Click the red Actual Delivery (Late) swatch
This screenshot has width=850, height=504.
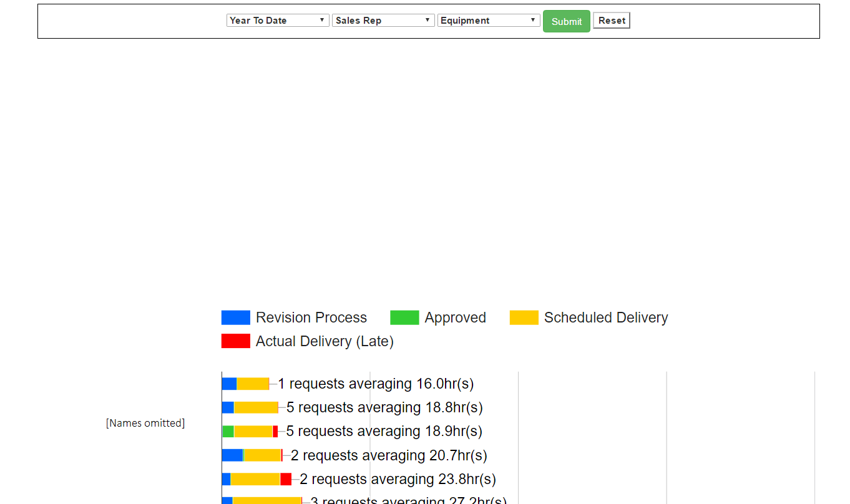pyautogui.click(x=235, y=341)
